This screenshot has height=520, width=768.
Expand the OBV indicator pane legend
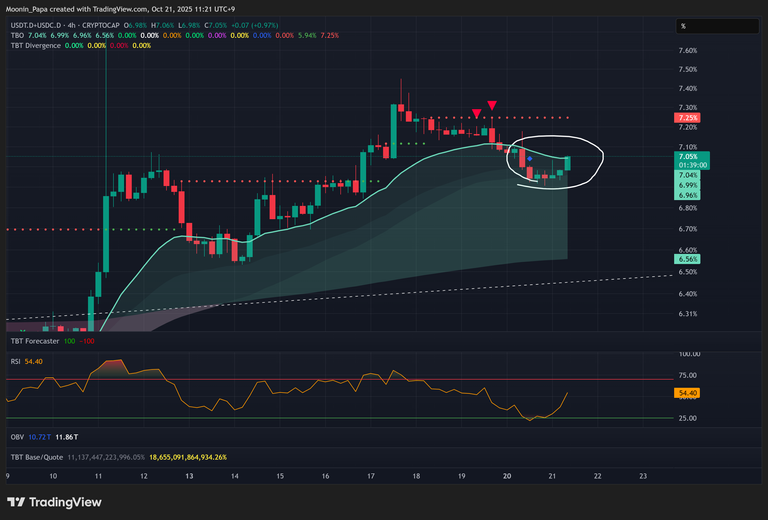17,438
